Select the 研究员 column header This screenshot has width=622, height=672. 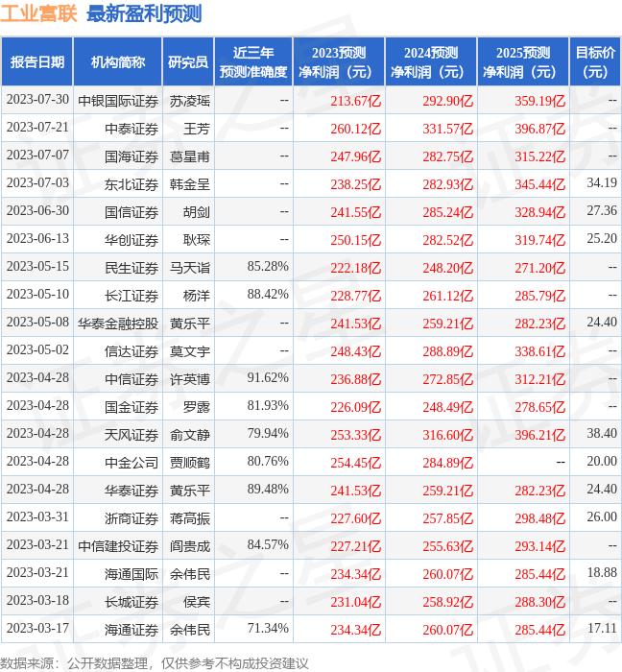coord(188,62)
